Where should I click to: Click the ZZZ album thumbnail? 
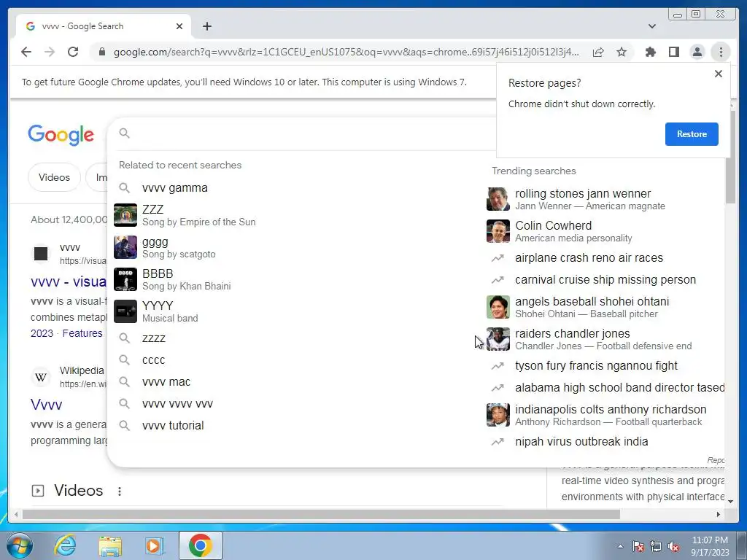(125, 215)
